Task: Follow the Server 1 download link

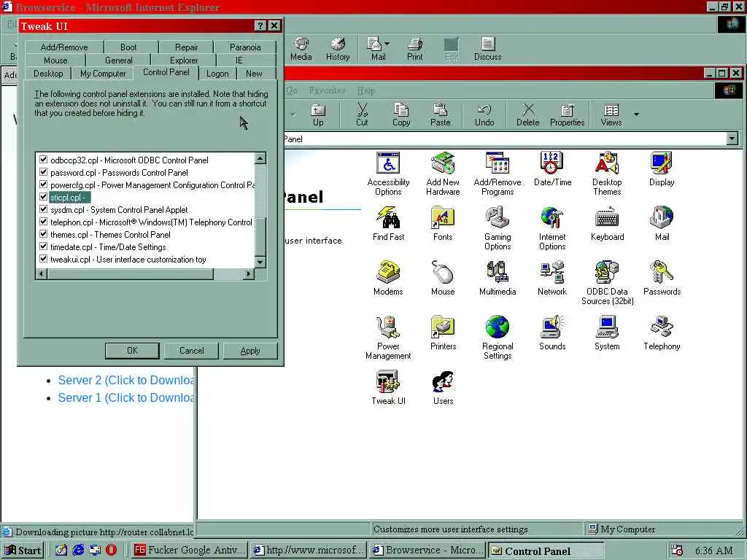Action: (x=126, y=397)
